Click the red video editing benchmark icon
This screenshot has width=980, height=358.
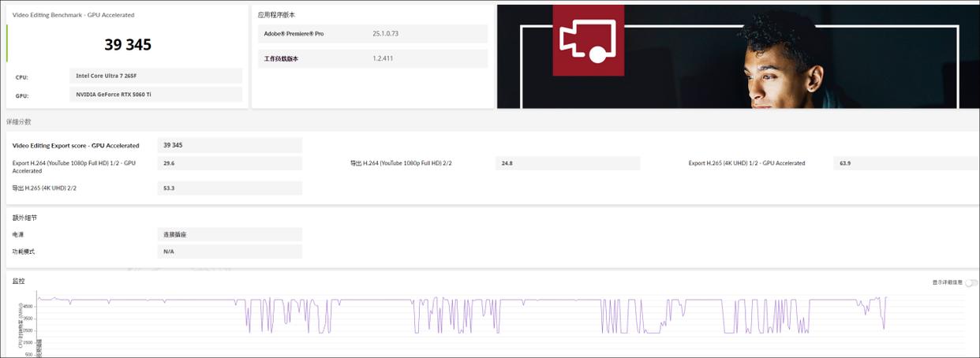click(x=588, y=40)
